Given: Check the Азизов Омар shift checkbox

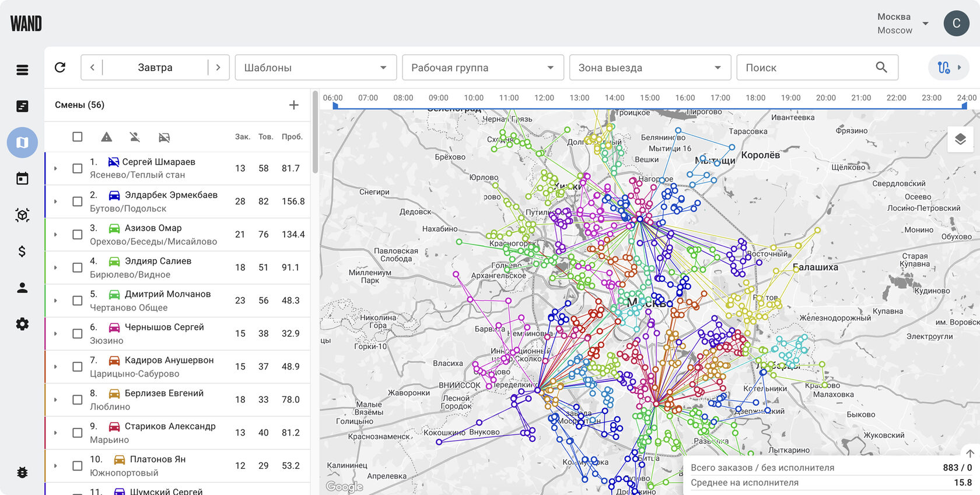Looking at the screenshot, I should pyautogui.click(x=77, y=235).
